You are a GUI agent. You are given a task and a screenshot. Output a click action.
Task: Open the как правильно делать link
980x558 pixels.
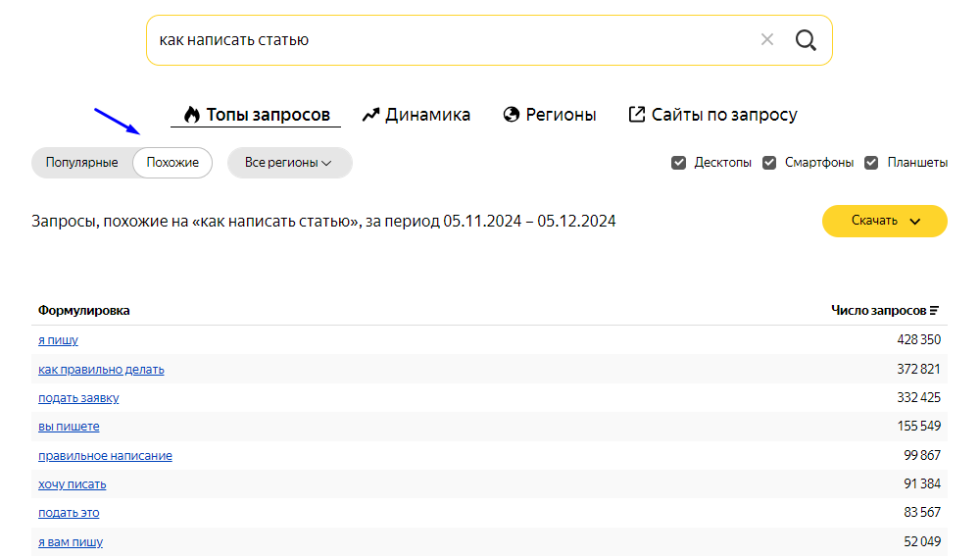101,370
